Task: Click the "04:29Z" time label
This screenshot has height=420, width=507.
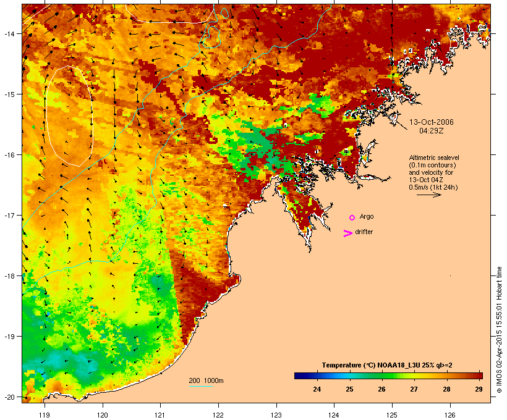Action: [x=432, y=131]
